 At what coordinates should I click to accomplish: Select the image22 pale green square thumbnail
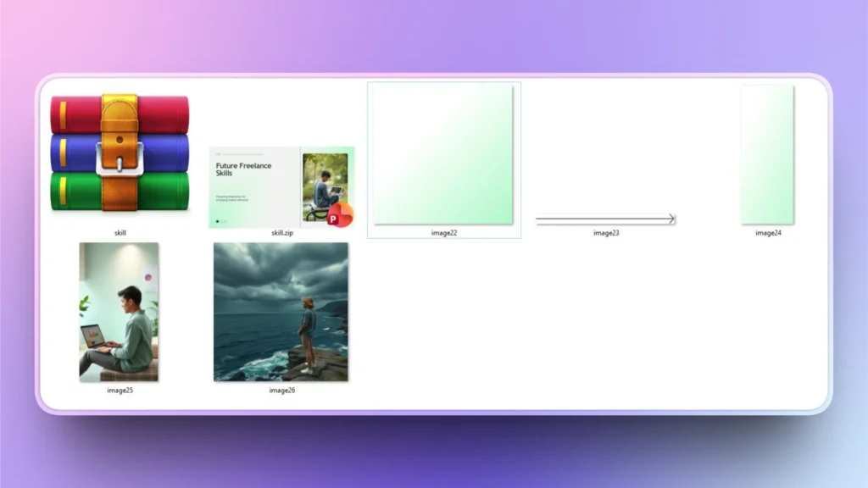coord(444,155)
